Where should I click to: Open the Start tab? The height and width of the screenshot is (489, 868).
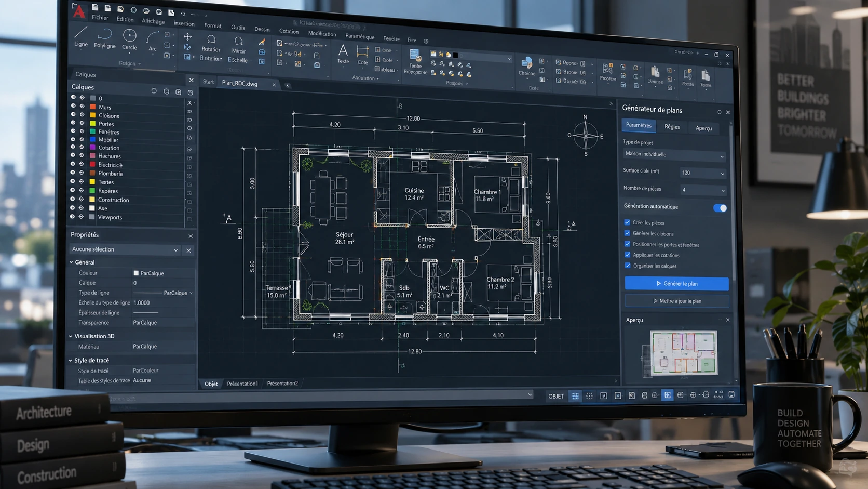208,82
